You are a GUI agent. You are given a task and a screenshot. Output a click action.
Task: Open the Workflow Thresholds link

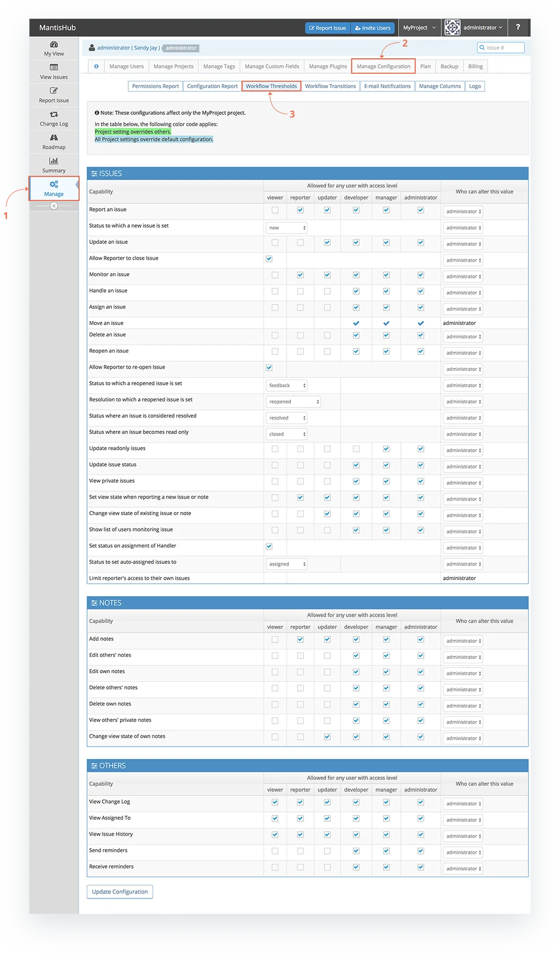tap(271, 86)
